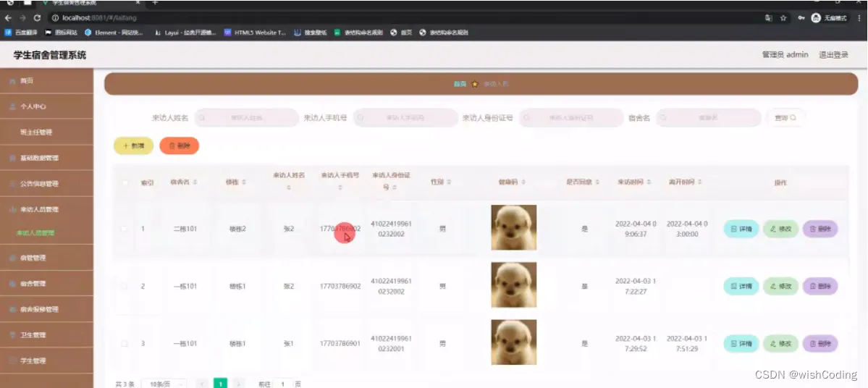Click the 首页 breadcrumb link
Viewport: 868px width, 388px height.
click(x=460, y=84)
